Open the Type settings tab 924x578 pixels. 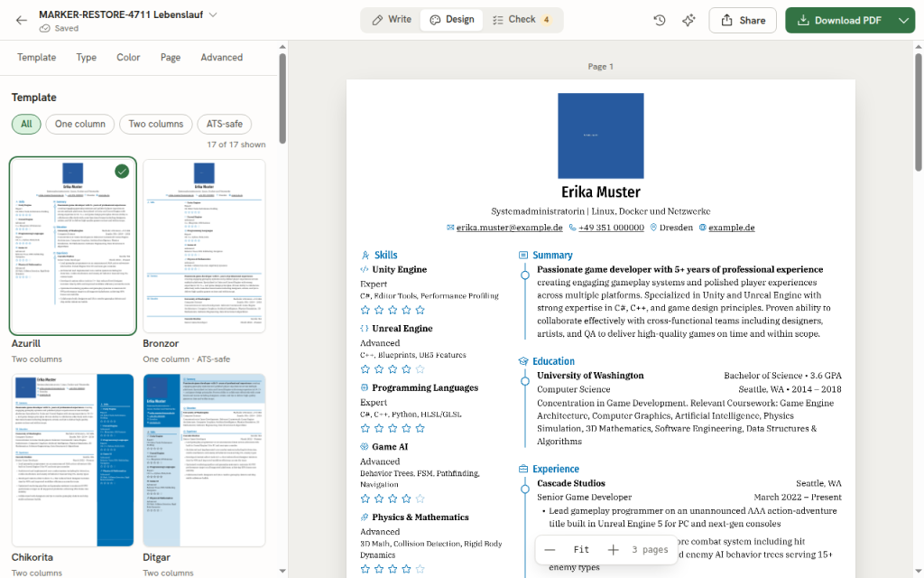(86, 57)
